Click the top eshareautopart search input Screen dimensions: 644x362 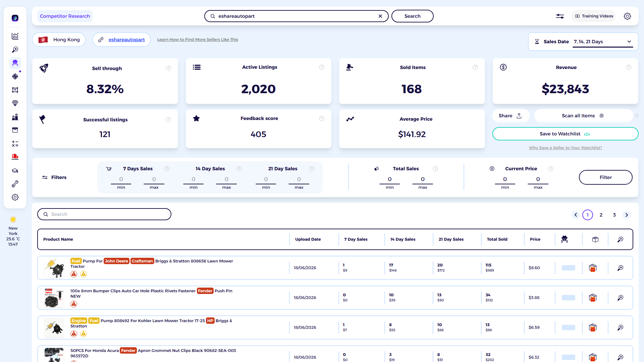(297, 16)
